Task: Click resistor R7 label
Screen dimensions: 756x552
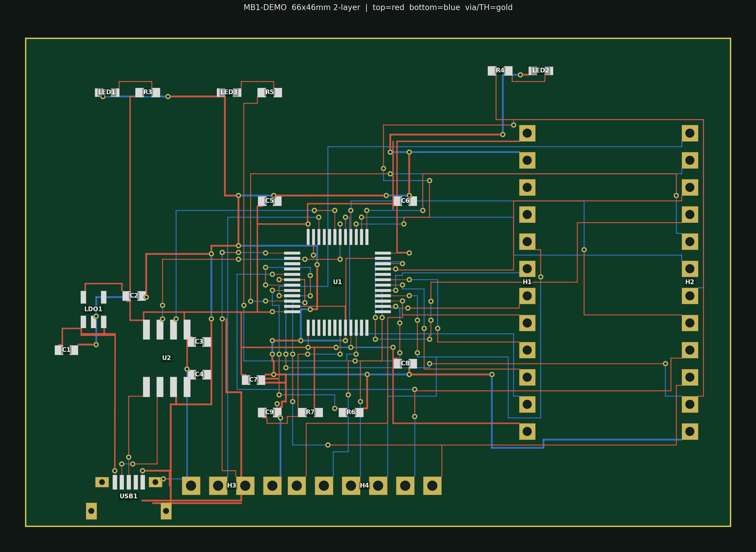Action: [x=310, y=412]
